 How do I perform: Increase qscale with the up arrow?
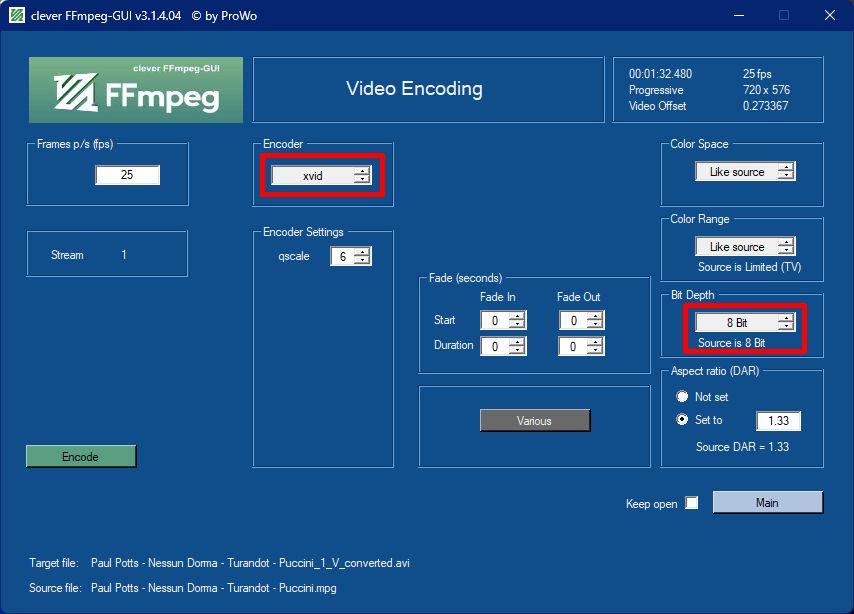click(x=362, y=252)
